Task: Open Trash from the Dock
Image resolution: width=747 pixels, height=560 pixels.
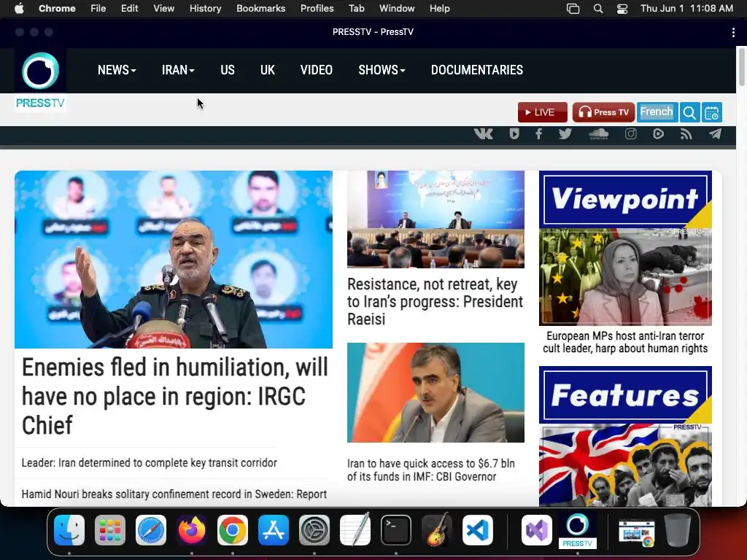Action: pos(678,530)
